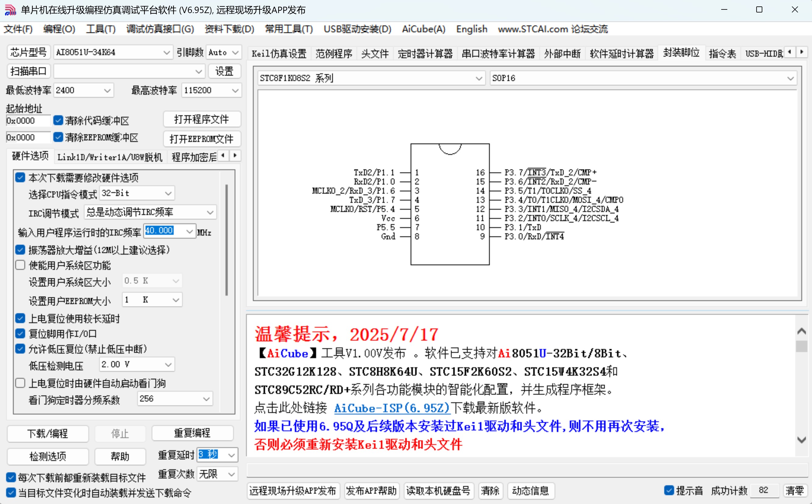The width and height of the screenshot is (812, 504).
Task: Switch to Keil仿真设置 tab
Action: click(279, 53)
